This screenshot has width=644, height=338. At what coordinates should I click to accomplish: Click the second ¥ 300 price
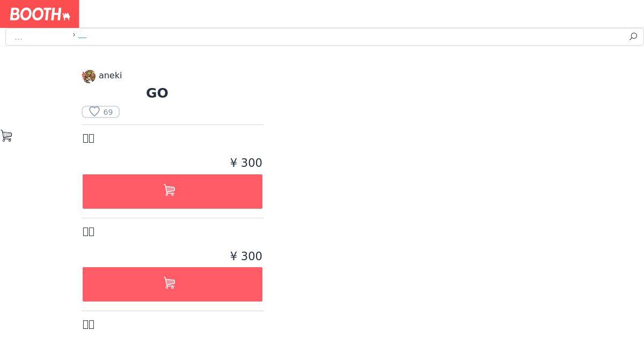246,256
